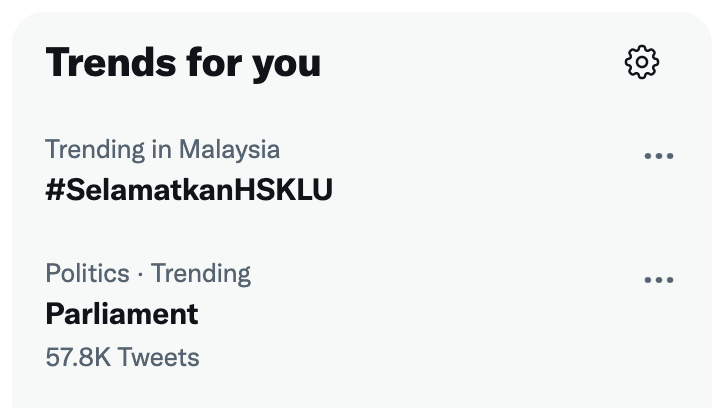
Task: Click the "57.8K" number under Parliament
Action: pos(78,357)
